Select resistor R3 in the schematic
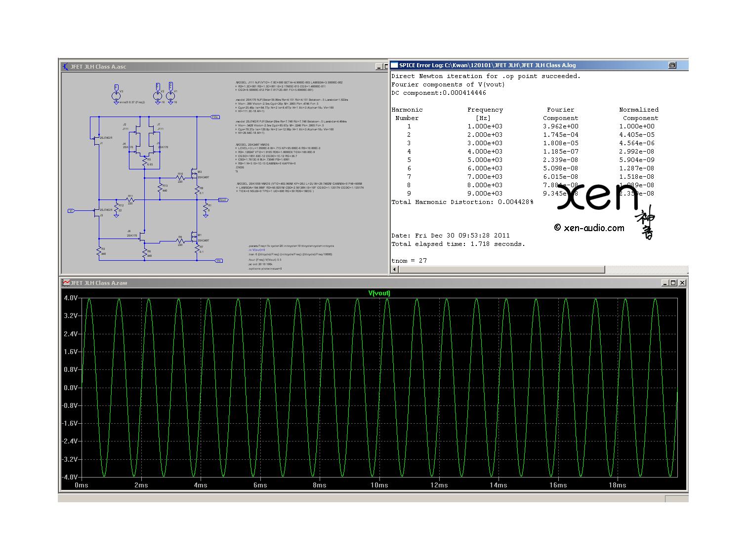747x560 pixels. pos(99,251)
